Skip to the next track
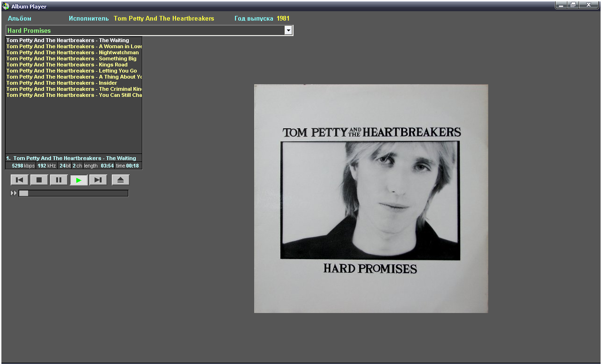The image size is (602, 364). (x=98, y=180)
